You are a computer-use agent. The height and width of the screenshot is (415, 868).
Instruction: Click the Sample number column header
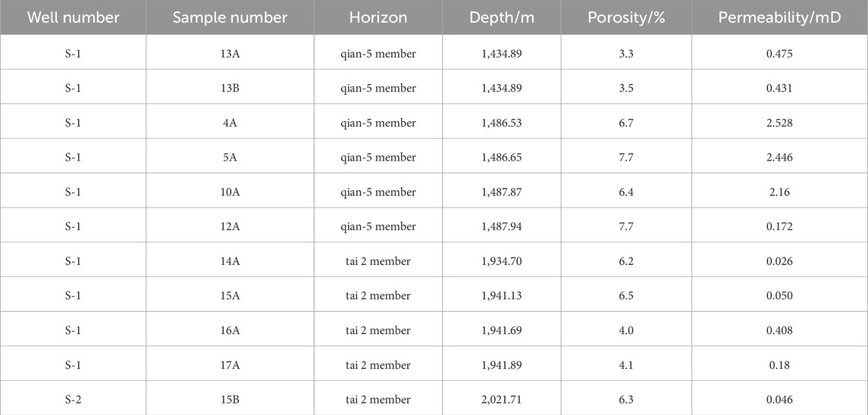tap(230, 17)
